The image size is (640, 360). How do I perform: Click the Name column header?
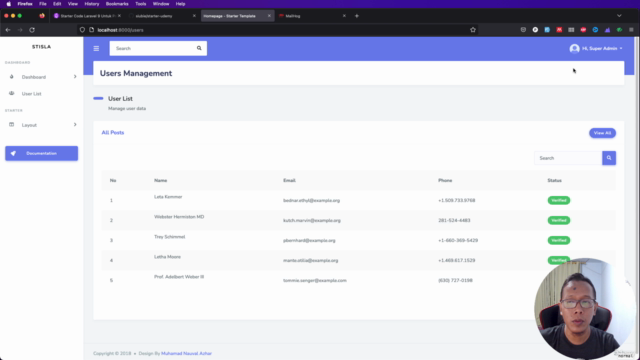tap(160, 180)
